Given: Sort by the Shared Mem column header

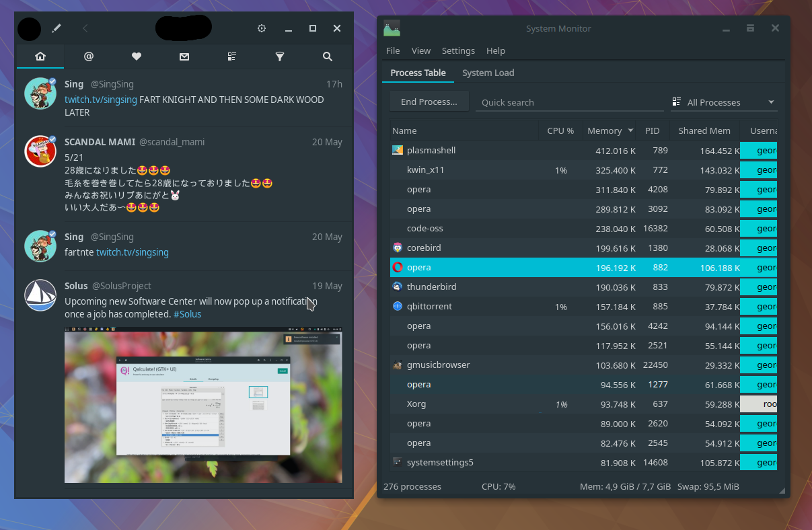Looking at the screenshot, I should pos(704,130).
